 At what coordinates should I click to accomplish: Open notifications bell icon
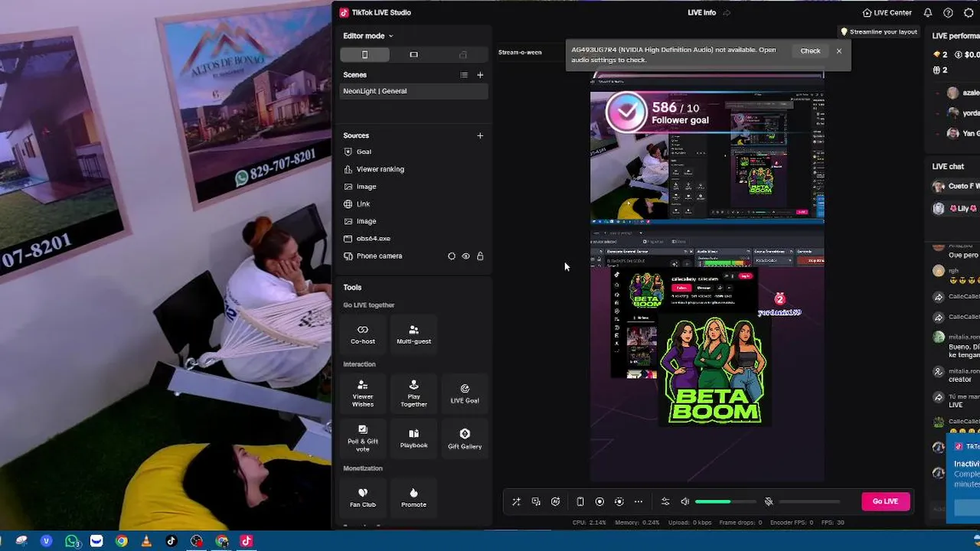[x=928, y=13]
